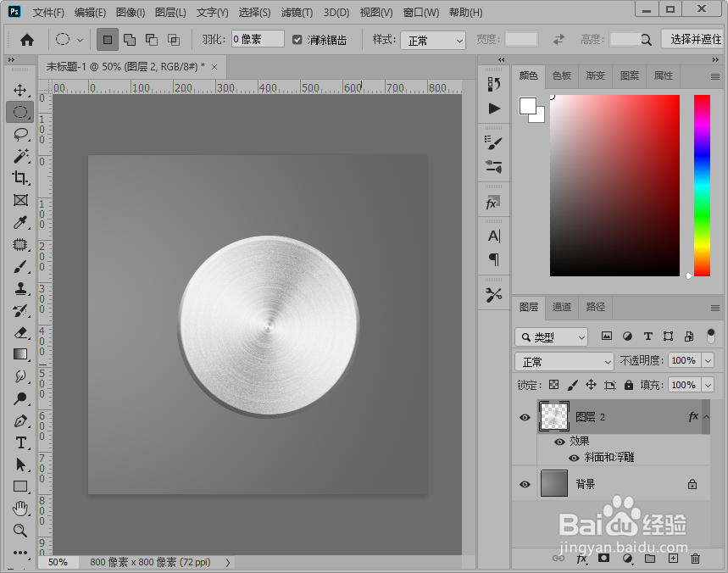This screenshot has height=573, width=728.
Task: Select the Magic Wand tool
Action: point(20,156)
